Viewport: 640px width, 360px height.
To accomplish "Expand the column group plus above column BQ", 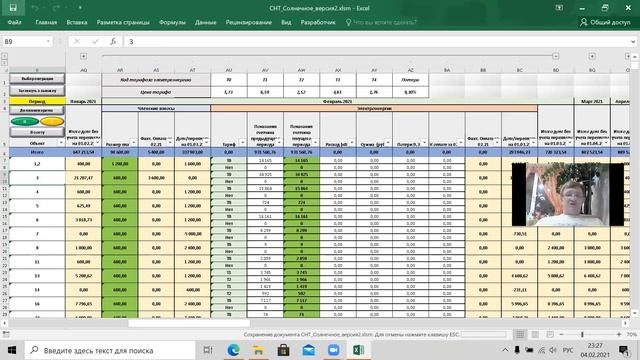I will tap(592, 56).
